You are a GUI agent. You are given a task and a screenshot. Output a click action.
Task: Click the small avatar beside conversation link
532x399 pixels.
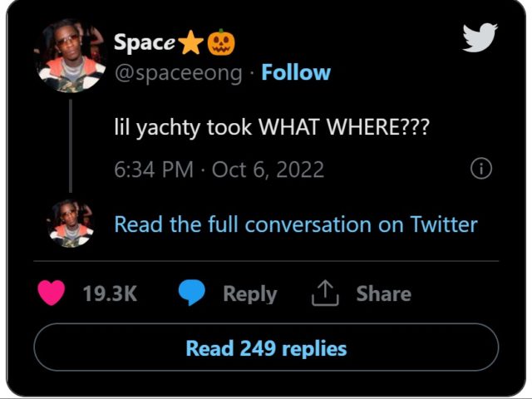(x=70, y=224)
